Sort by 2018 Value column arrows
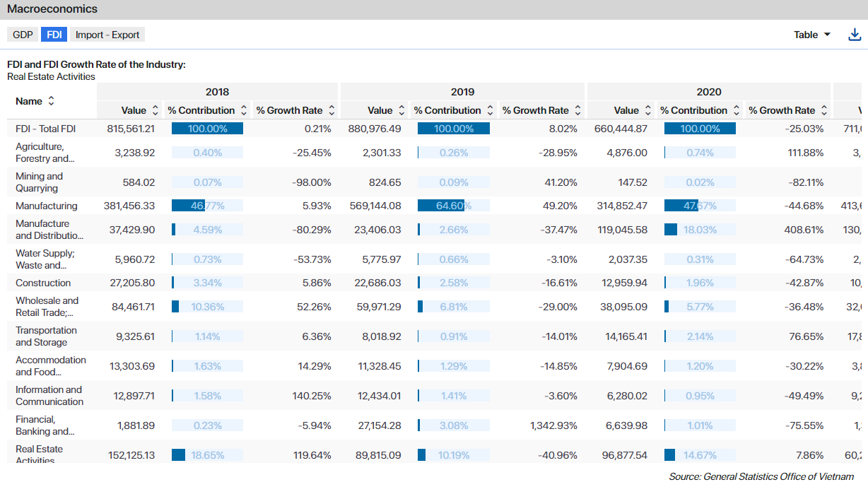868x487 pixels. pyautogui.click(x=156, y=110)
